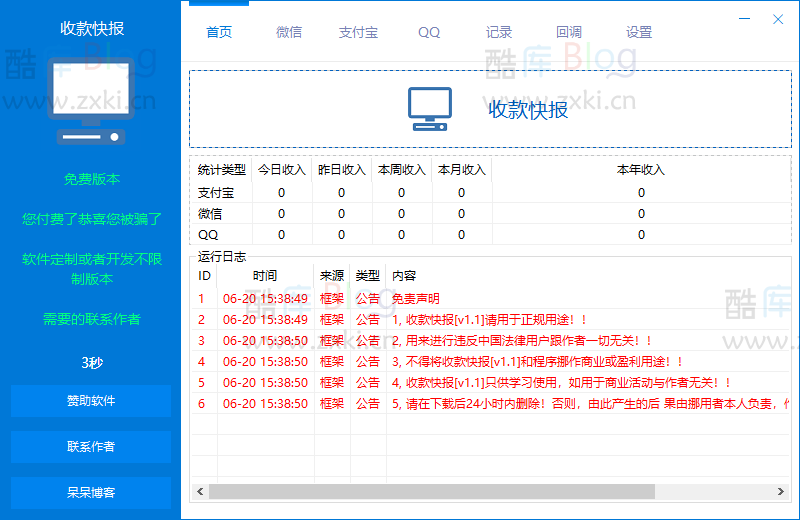Image resolution: width=800 pixels, height=520 pixels.
Task: Click the horizontal scrollbar thumb of log
Action: 432,491
